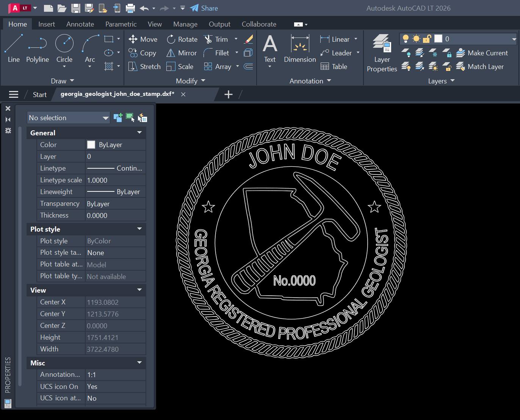
Task: Use the Mirror tool
Action: click(182, 53)
